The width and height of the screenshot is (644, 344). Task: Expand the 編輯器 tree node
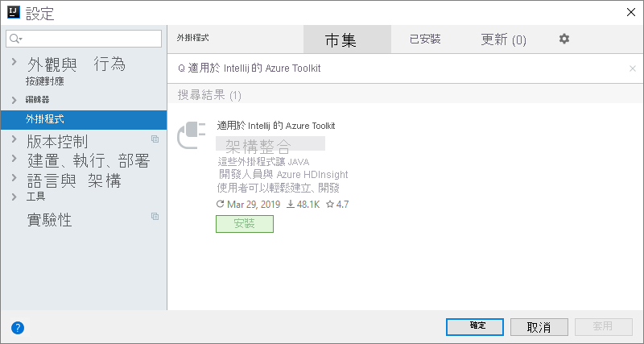point(14,100)
